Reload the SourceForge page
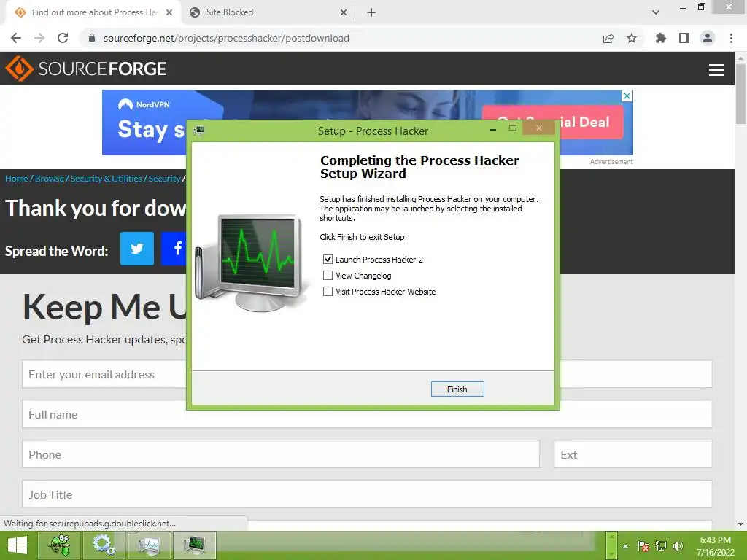The width and height of the screenshot is (747, 560). pos(63,38)
